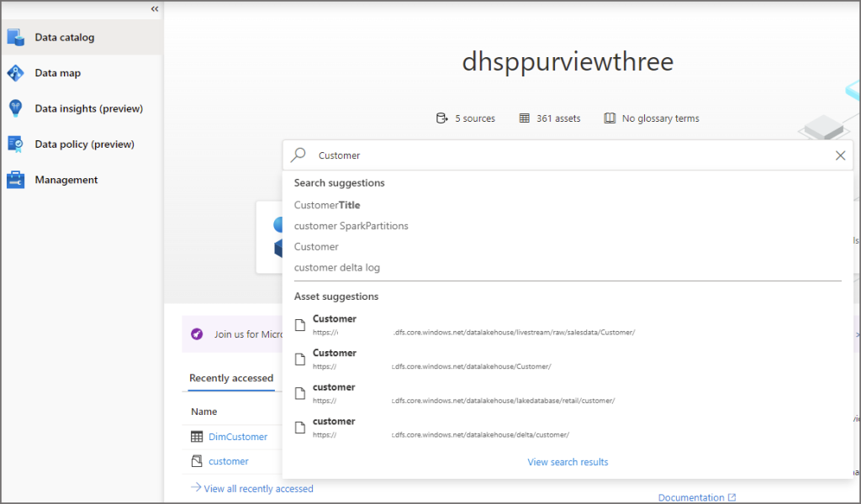Click file icon of delta customer asset
861x504 pixels.
(300, 428)
